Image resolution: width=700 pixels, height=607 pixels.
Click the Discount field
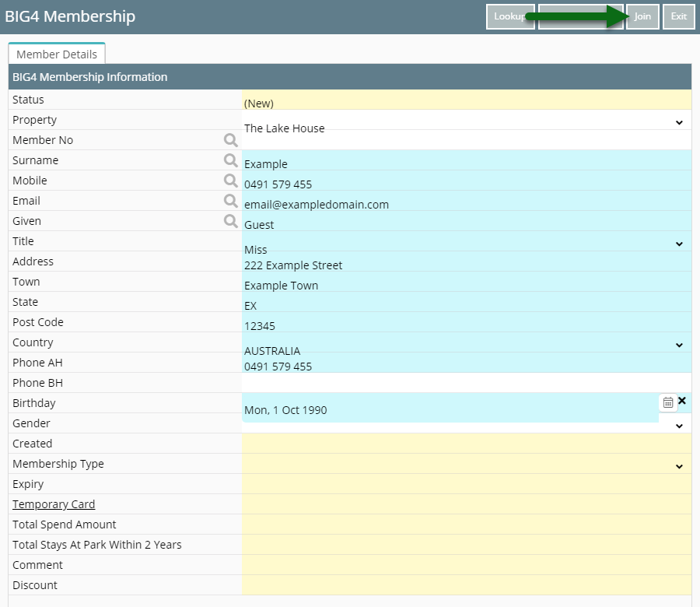pyautogui.click(x=467, y=585)
